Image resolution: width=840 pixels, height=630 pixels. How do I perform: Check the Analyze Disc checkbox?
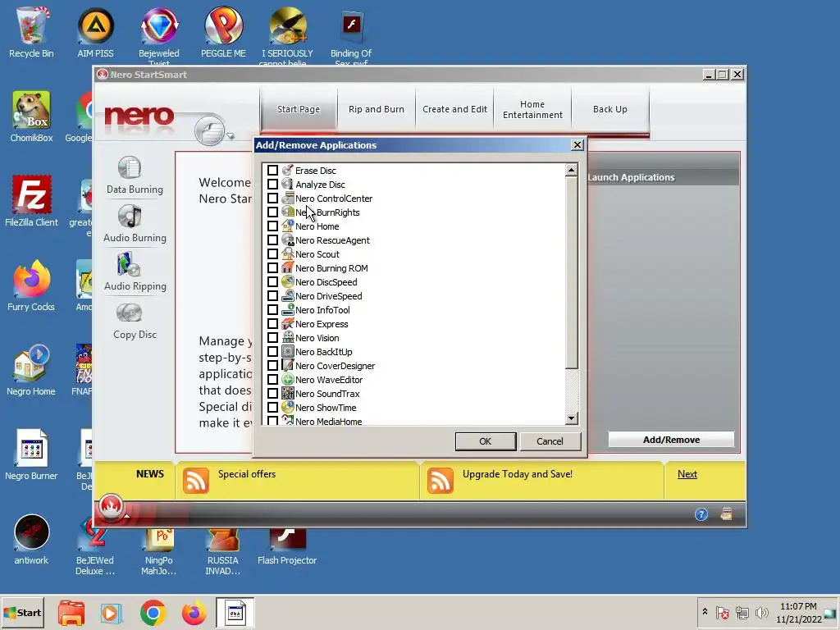click(x=272, y=185)
